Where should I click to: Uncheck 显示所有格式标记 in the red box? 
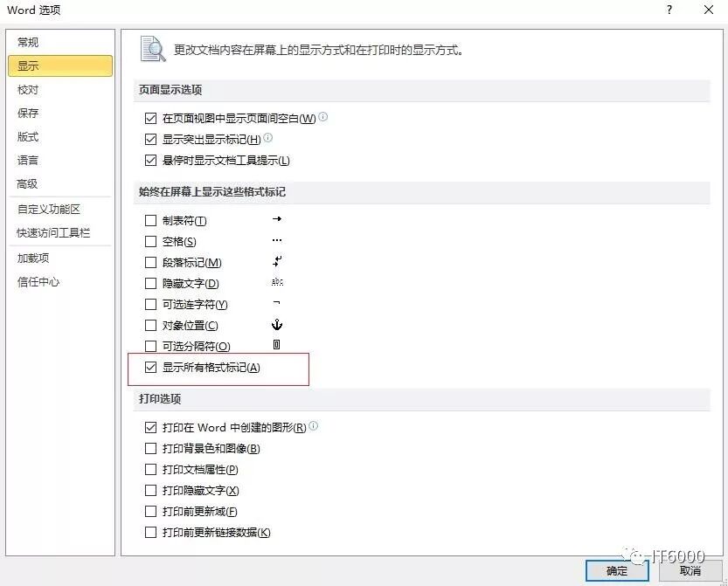tap(151, 368)
